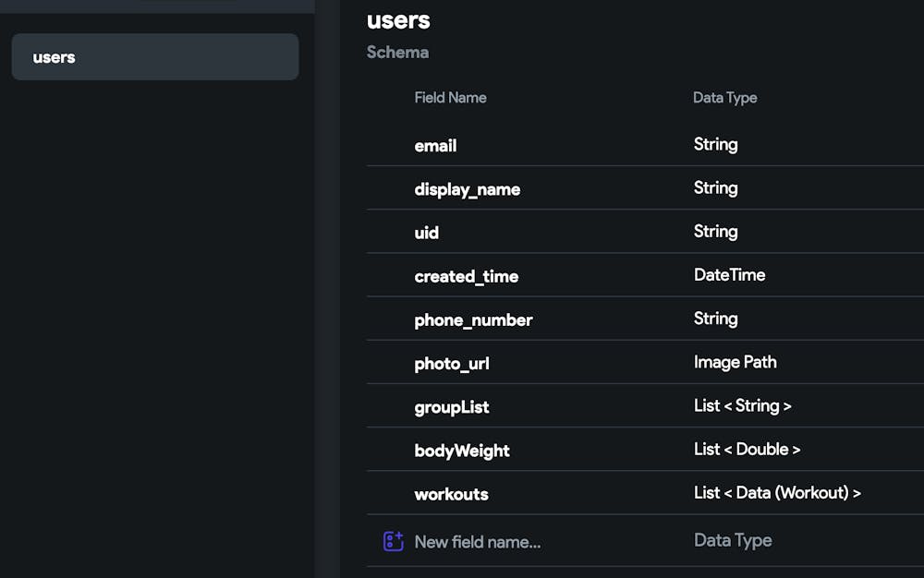Screen dimensions: 924x578
Task: Click the groupList field name
Action: (452, 406)
